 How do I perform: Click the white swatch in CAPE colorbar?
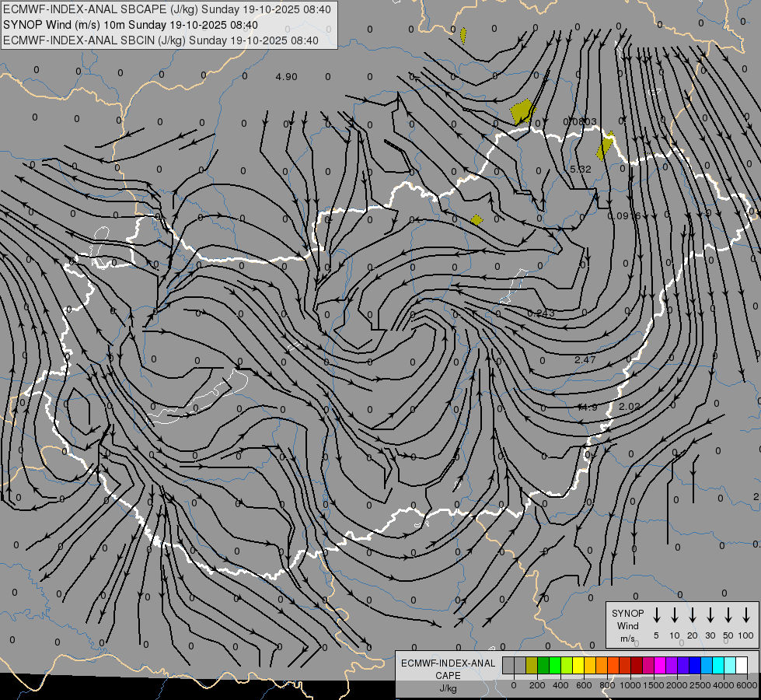coord(742,665)
